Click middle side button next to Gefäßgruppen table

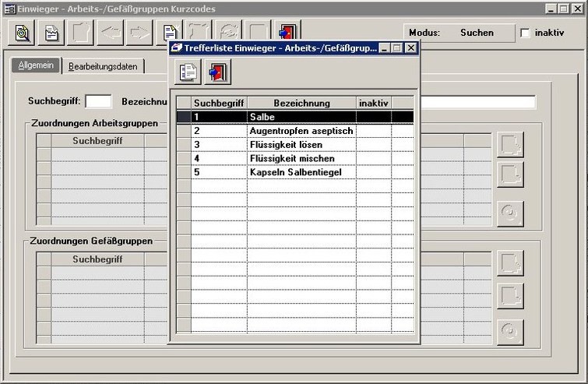(510, 296)
